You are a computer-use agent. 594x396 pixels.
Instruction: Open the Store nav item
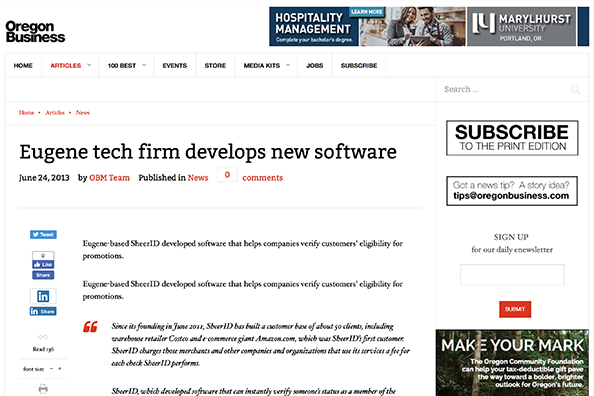pos(215,66)
